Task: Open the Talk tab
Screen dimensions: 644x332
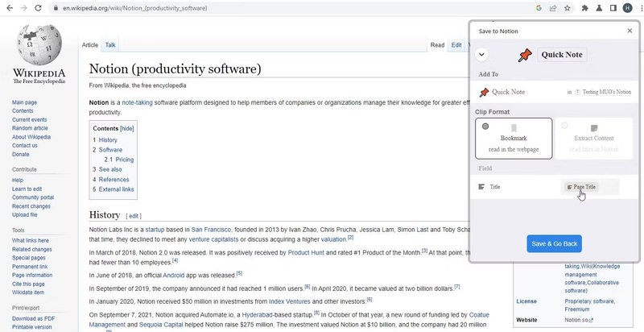Action: pos(110,45)
